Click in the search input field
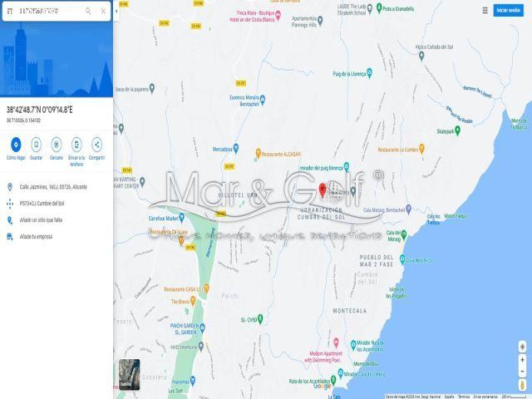532x399 pixels. 49,11
